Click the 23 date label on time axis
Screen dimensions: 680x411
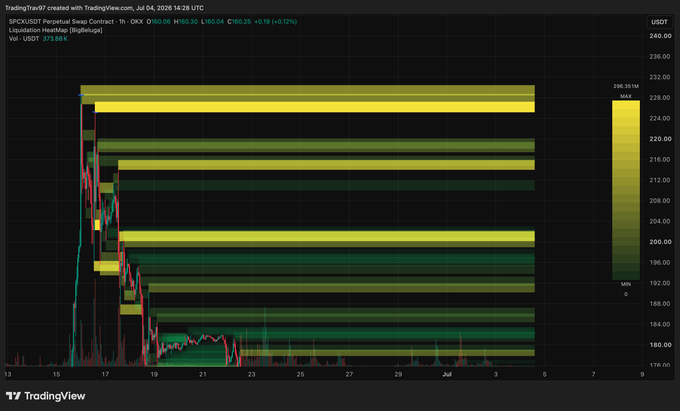coord(252,374)
